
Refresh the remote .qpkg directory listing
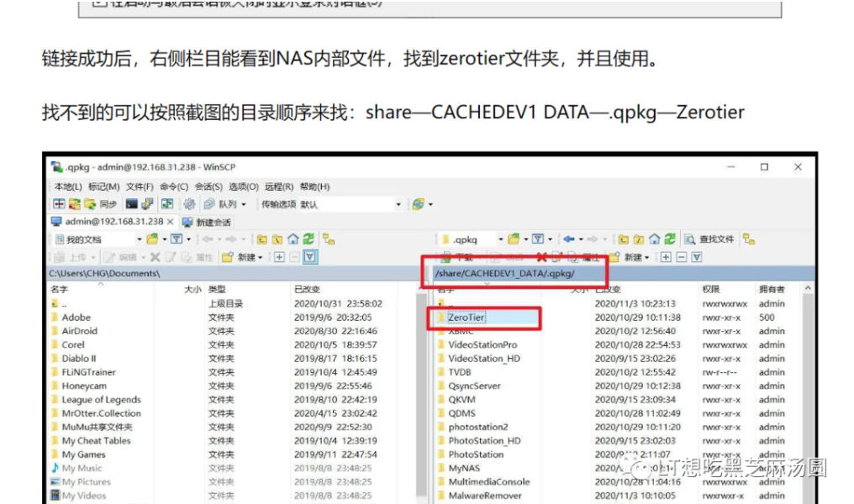[x=670, y=239]
